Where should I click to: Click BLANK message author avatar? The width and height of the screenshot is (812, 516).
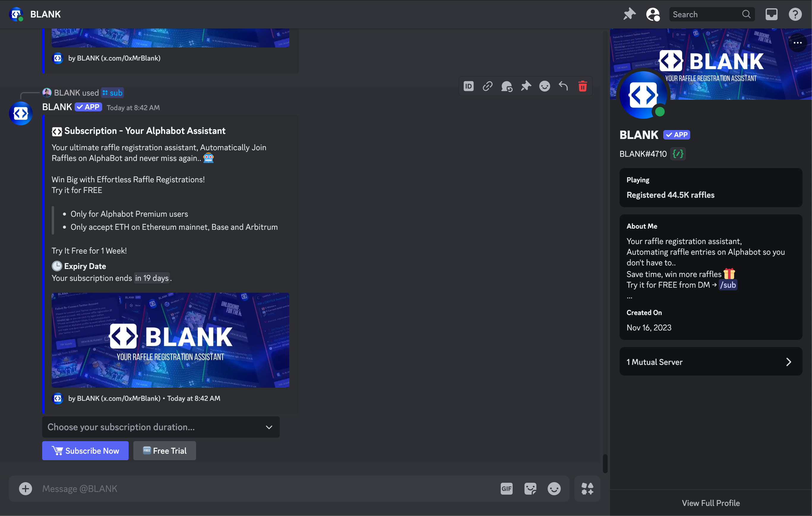20,114
